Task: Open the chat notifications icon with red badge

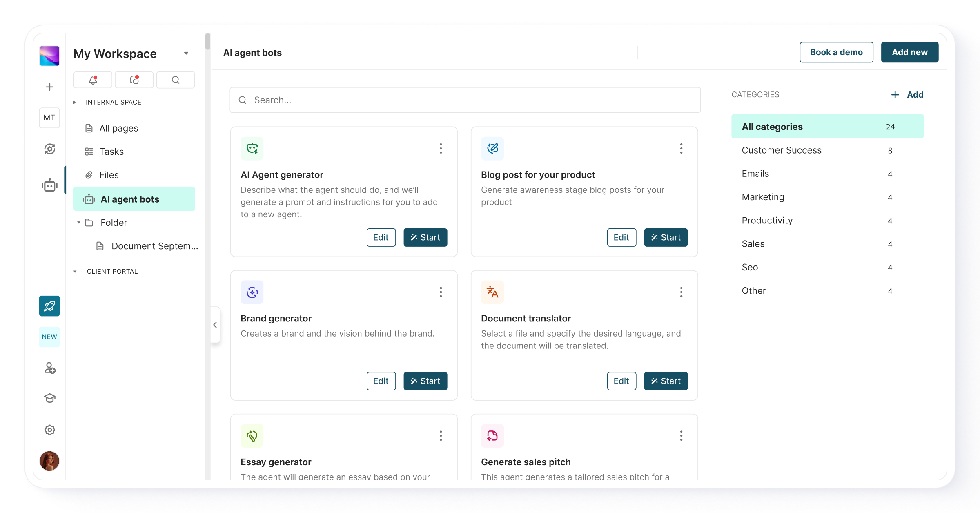Action: 134,80
